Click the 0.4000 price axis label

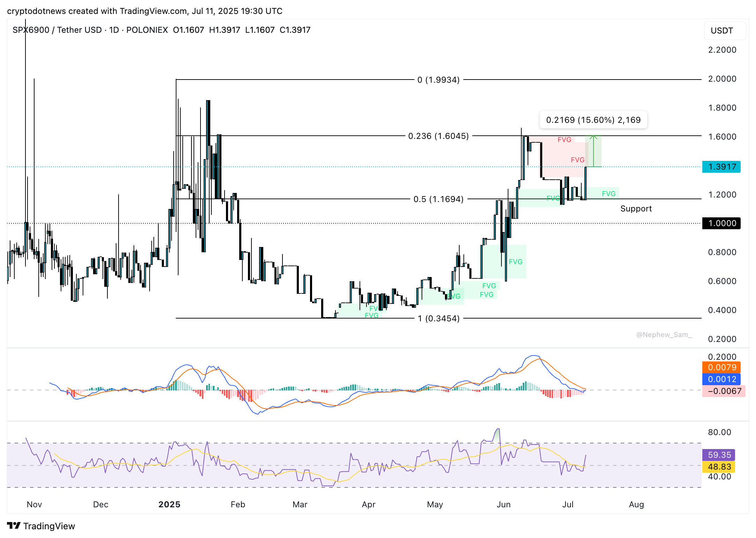(x=722, y=310)
